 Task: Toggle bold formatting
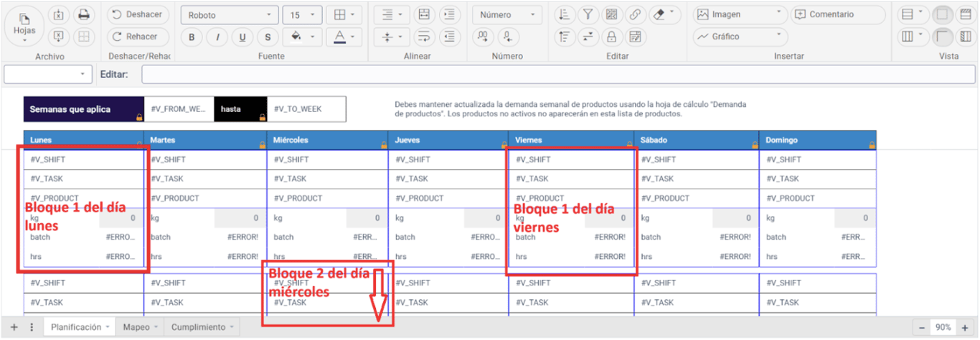pos(192,37)
